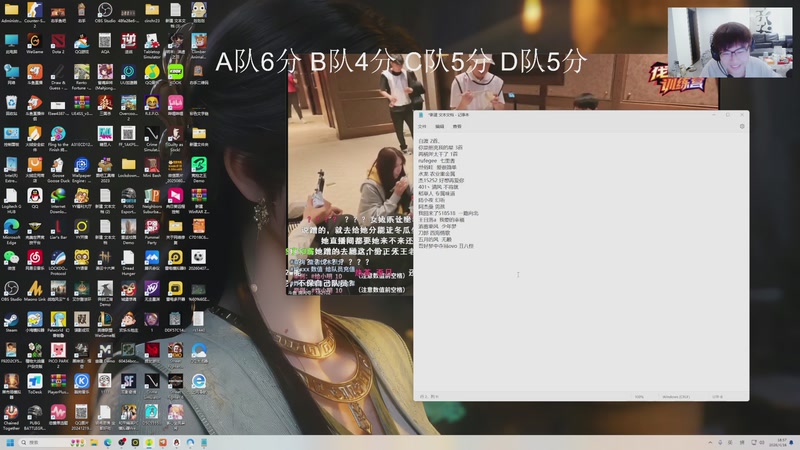Select the PUBG BATTLEGROUNDS desktop icon
This screenshot has height=450, width=800.
(x=35, y=418)
